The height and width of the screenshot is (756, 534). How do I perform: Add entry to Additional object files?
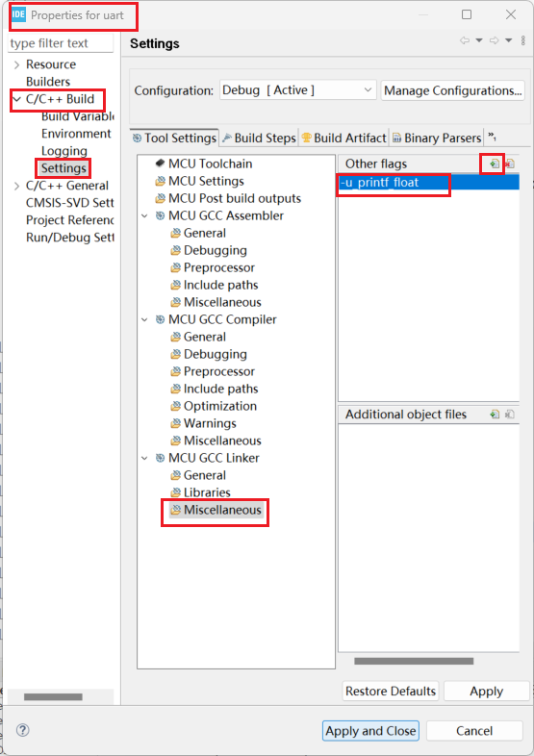point(495,415)
